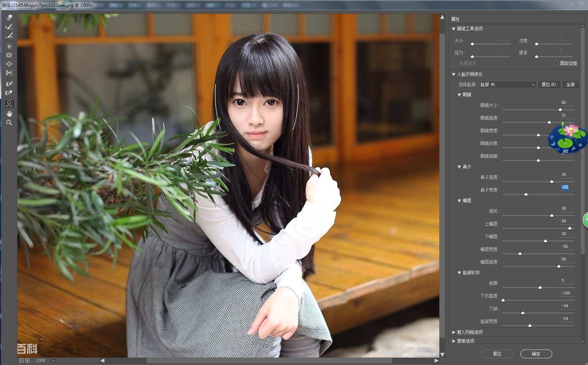Collapse the 眼睛 section
Screen dimensions: 588x365
coord(459,95)
